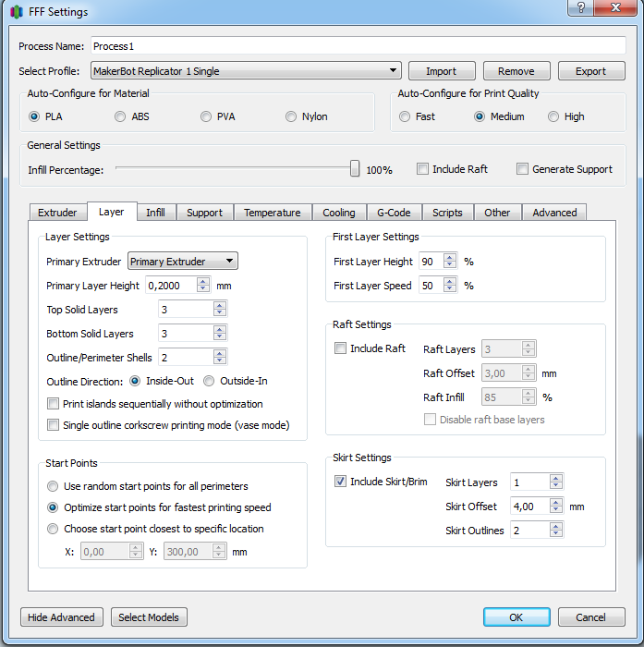Click the Process Name text field
644x647 pixels.
pyautogui.click(x=358, y=45)
